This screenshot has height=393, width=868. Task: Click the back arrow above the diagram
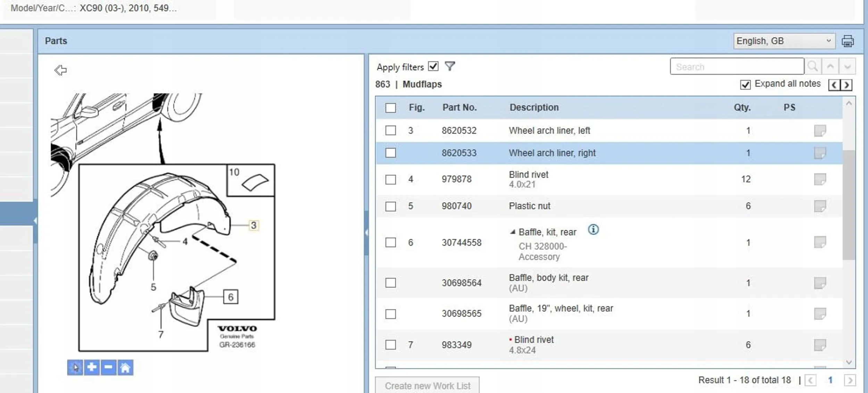[x=60, y=70]
